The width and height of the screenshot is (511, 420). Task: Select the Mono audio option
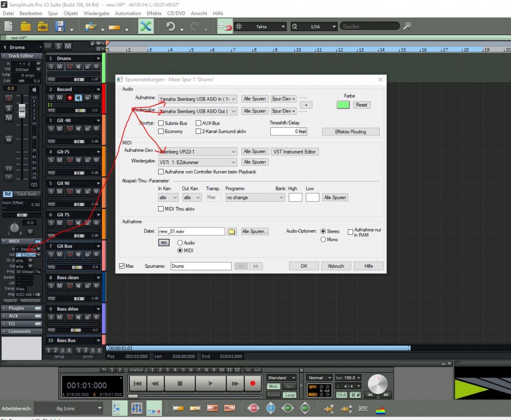click(323, 239)
